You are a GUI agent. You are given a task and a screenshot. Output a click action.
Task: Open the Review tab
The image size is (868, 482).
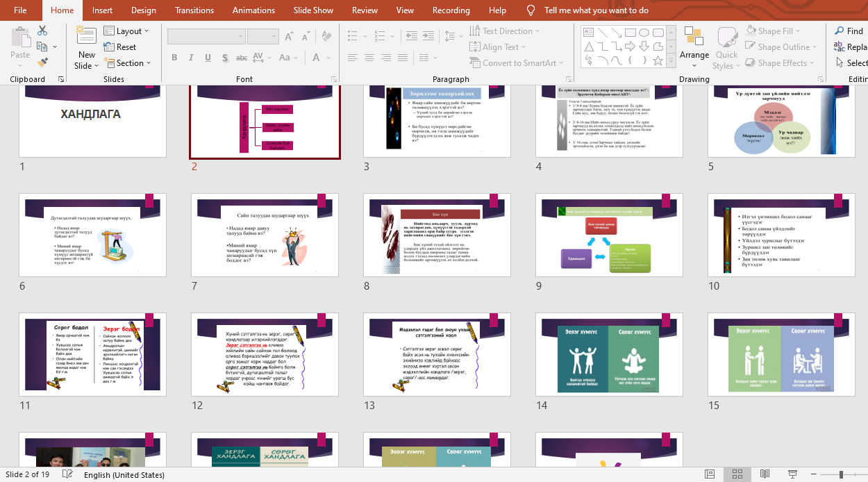[365, 10]
